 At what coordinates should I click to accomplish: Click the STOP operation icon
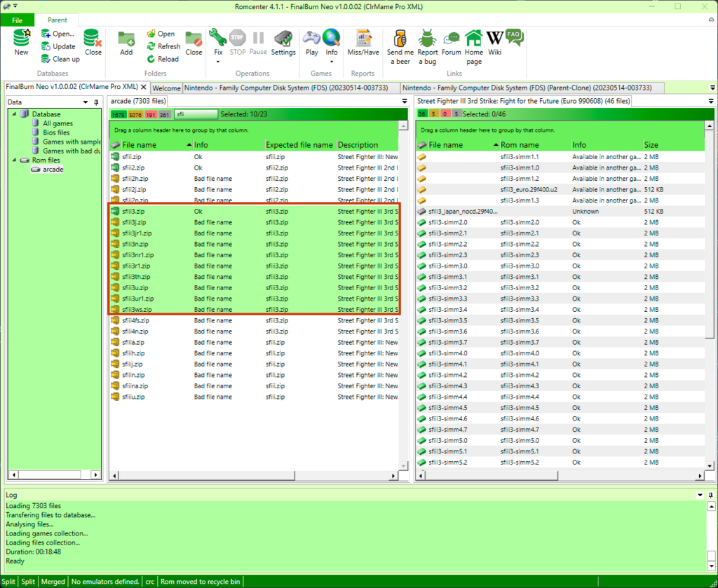click(x=237, y=43)
